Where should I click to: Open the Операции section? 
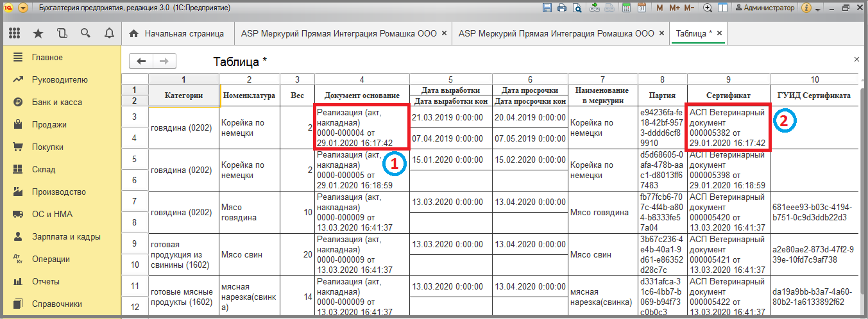click(x=61, y=259)
